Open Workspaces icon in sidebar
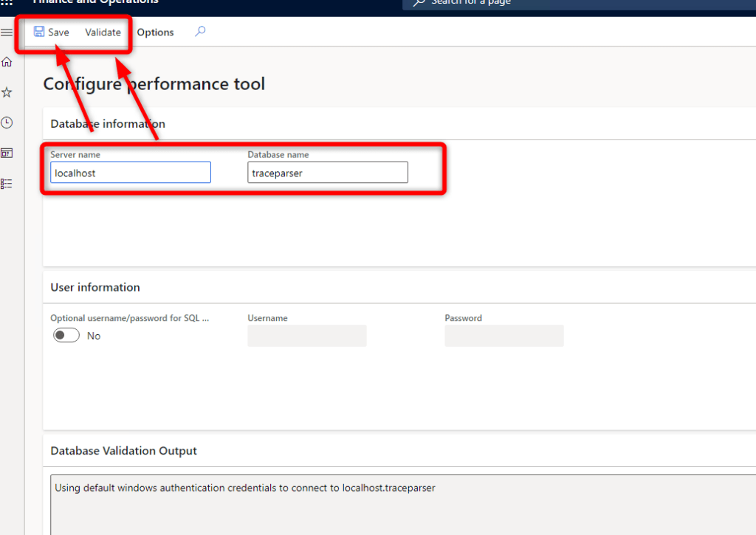756x535 pixels. tap(7, 153)
